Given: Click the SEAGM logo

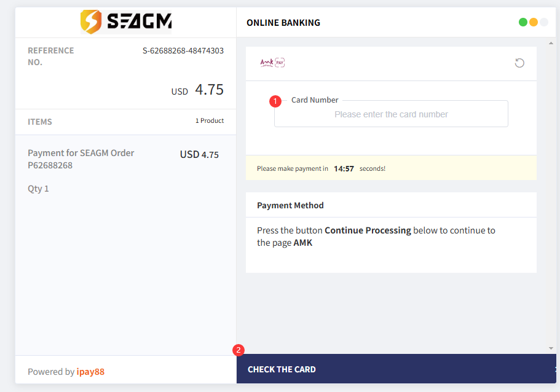Looking at the screenshot, I should 126,22.
